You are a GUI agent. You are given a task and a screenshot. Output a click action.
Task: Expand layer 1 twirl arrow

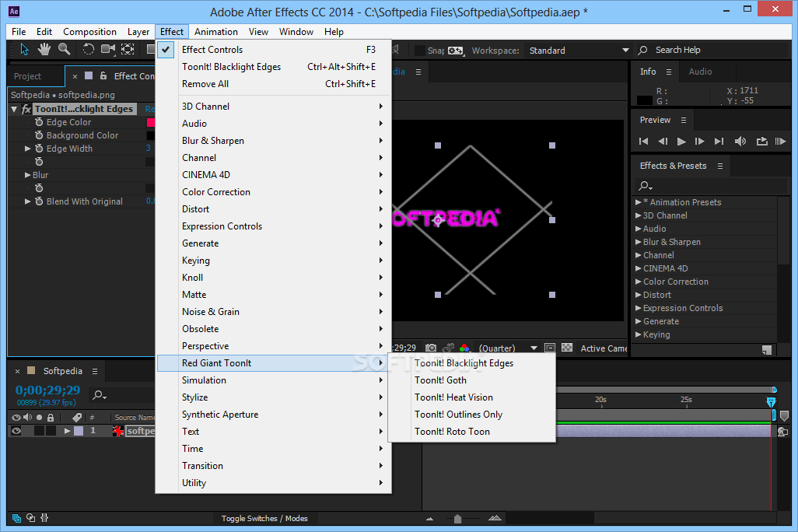pos(67,431)
